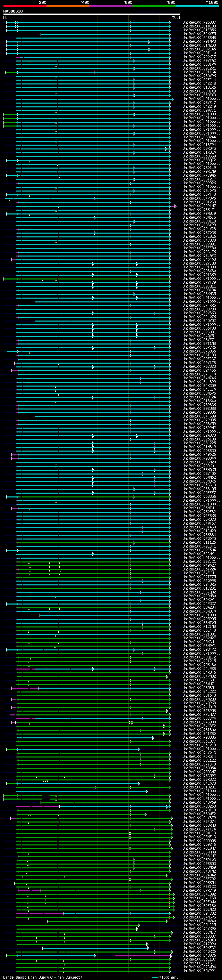The height and width of the screenshot is (980, 222).
Task: Select the UniRef100_Q6Y217 row label
Action: click(x=199, y=179)
